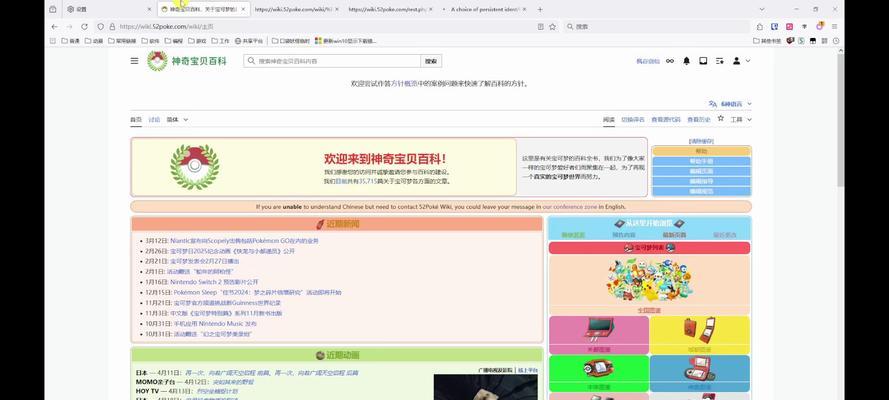Click the infinity icon in wiki header
The width and height of the screenshot is (889, 400).
coord(670,61)
